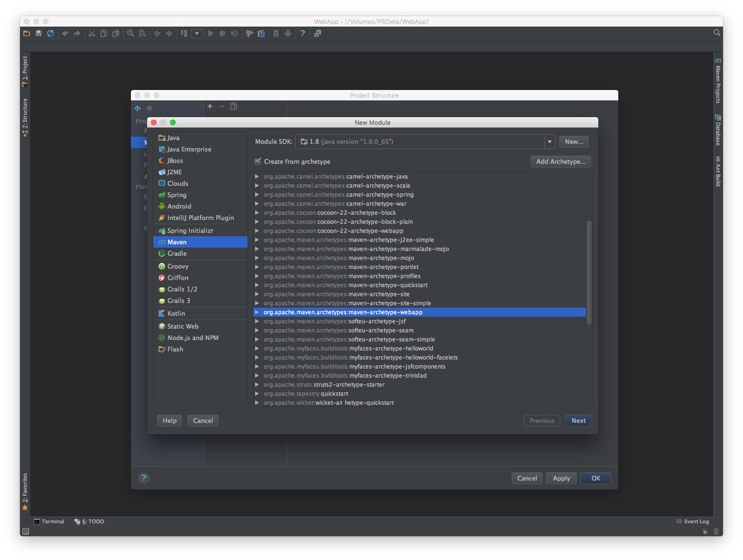Screen dimensions: 743x560
Task: Click the Add Archetype... button
Action: (x=561, y=161)
